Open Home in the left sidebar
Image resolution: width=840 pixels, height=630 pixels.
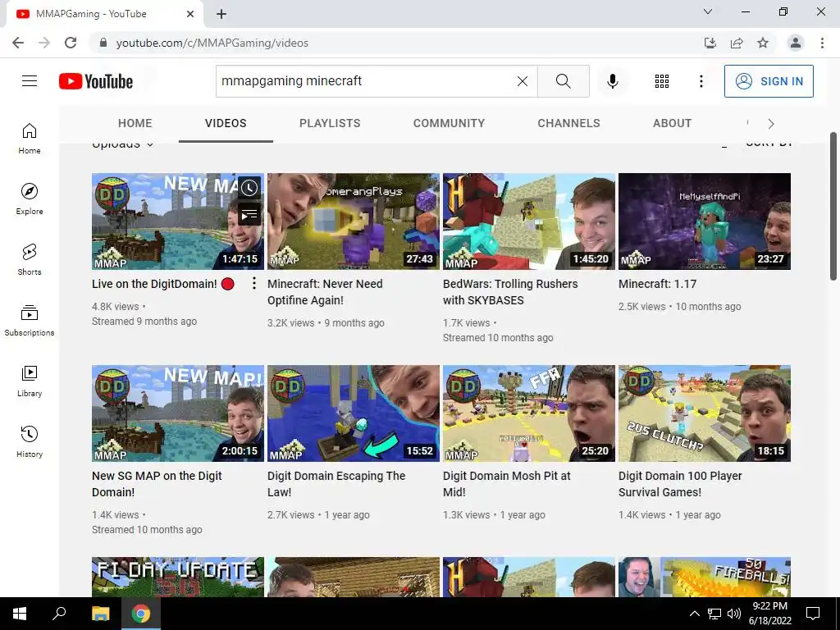[x=30, y=138]
